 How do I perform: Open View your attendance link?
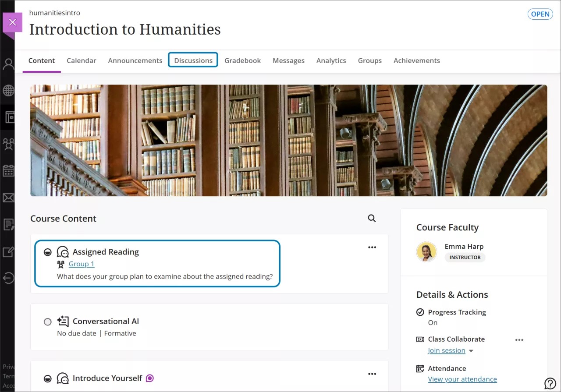coord(462,379)
